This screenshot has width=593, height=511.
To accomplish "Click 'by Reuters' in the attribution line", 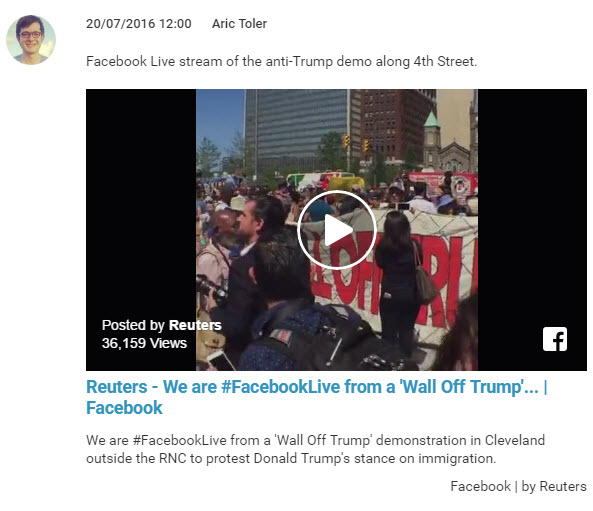I will (554, 486).
